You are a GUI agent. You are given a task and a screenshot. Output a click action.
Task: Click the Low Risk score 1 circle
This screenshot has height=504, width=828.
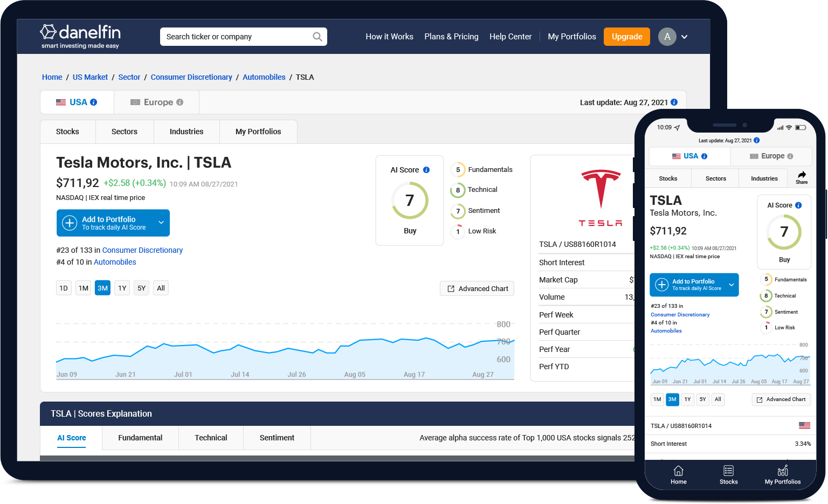(458, 232)
